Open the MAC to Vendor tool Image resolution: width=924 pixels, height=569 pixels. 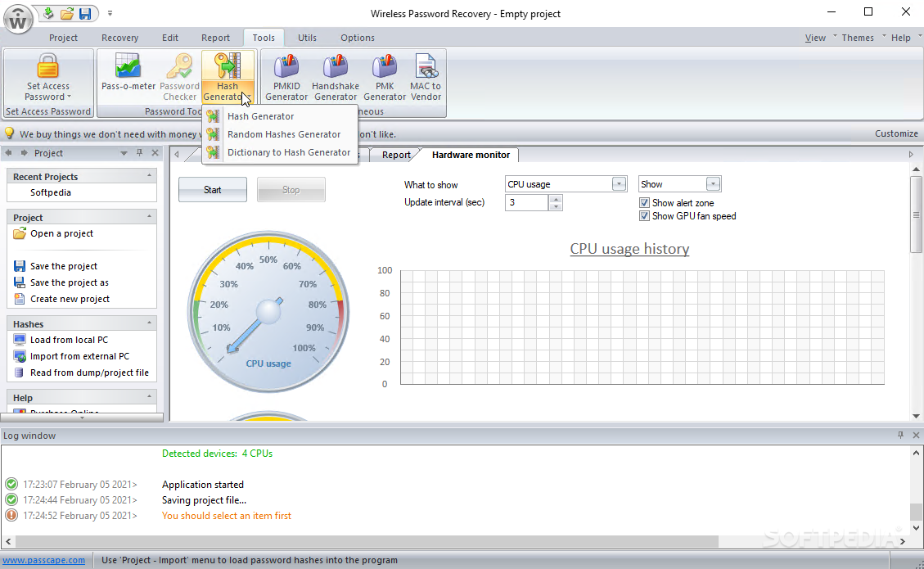coord(426,77)
